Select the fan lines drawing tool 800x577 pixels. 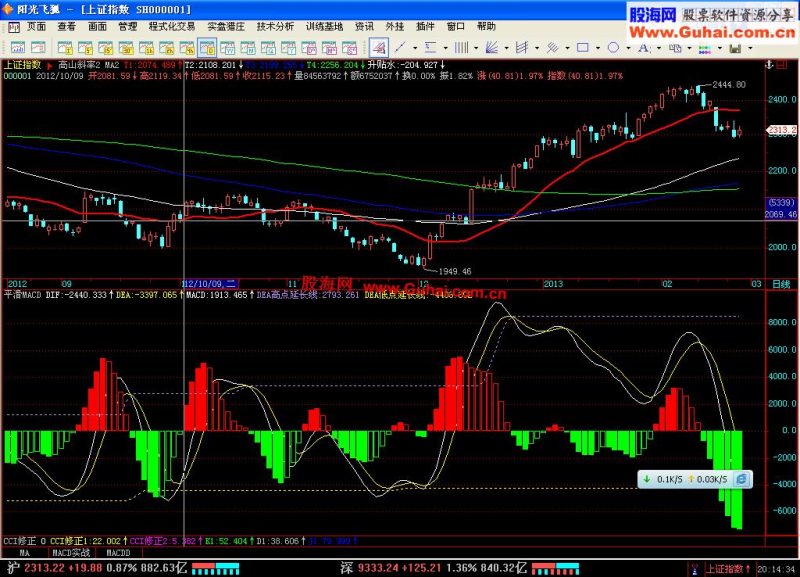click(x=492, y=47)
